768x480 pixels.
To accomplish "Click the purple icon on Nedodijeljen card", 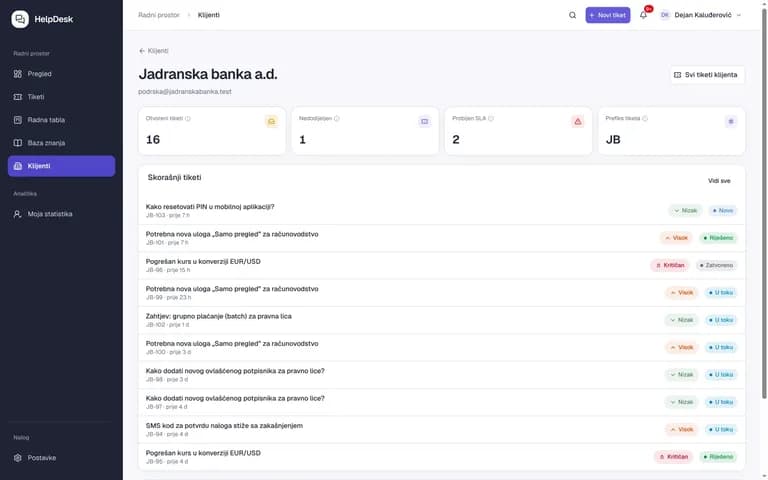I will click(425, 121).
